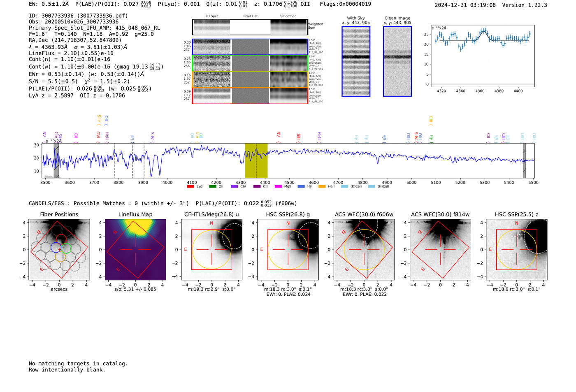The image size is (576, 392).
Task: Click the 'EWr: 0, PLAE: 0.022' caption
Action: point(365,295)
